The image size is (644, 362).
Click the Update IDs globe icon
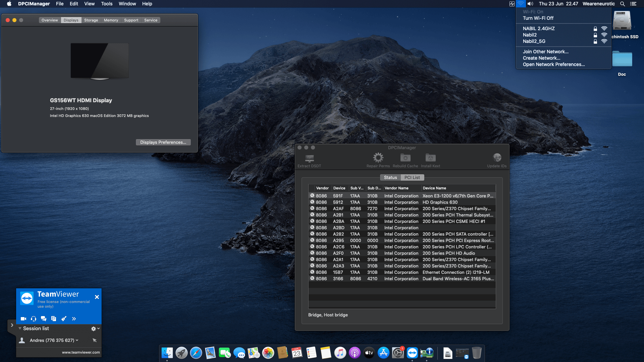coord(497,158)
